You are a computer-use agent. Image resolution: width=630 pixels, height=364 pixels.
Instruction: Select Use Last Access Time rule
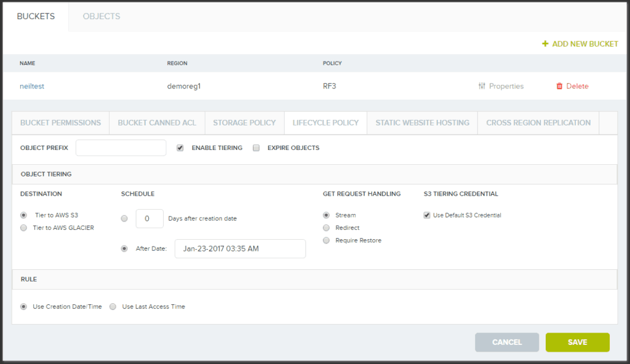click(113, 306)
